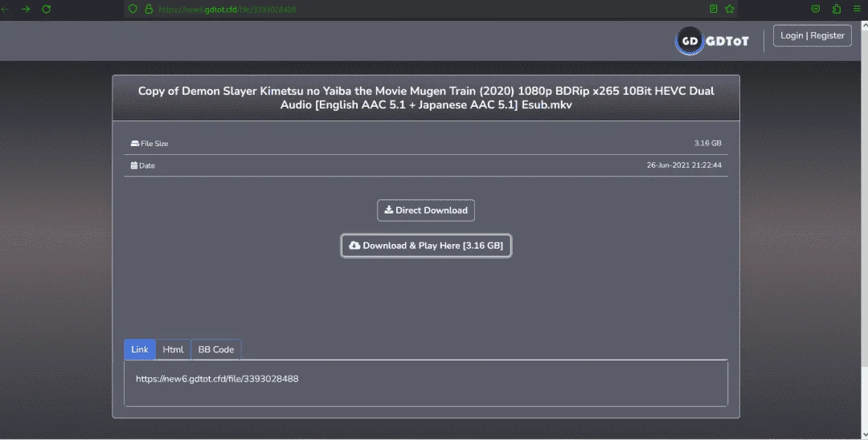Click the File Size label
This screenshot has height=440, width=868.
149,143
